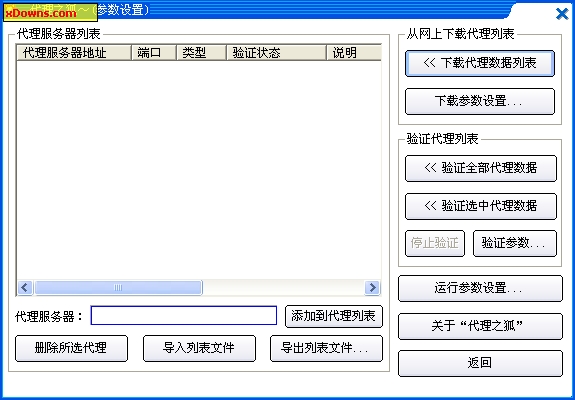575x400 pixels.
Task: Click 删除所选代理 button
Action: click(72, 348)
